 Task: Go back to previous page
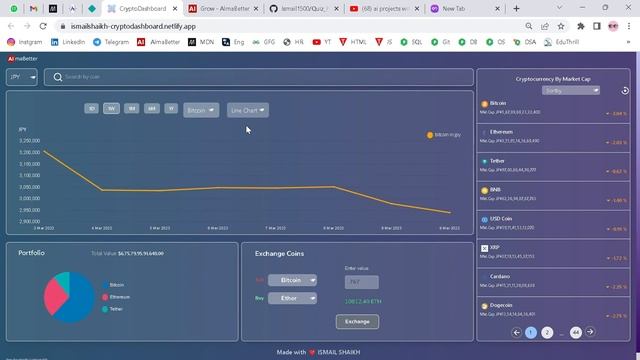pyautogui.click(x=11, y=26)
